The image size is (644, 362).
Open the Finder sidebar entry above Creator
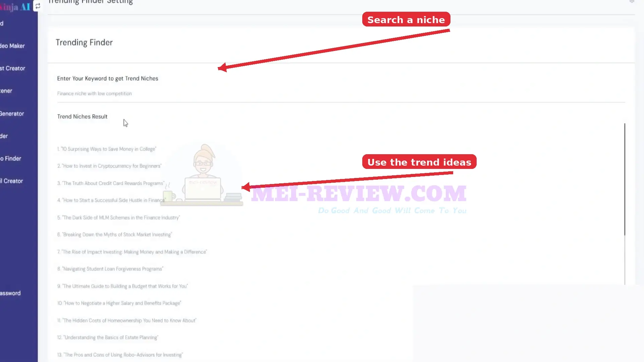point(11,159)
